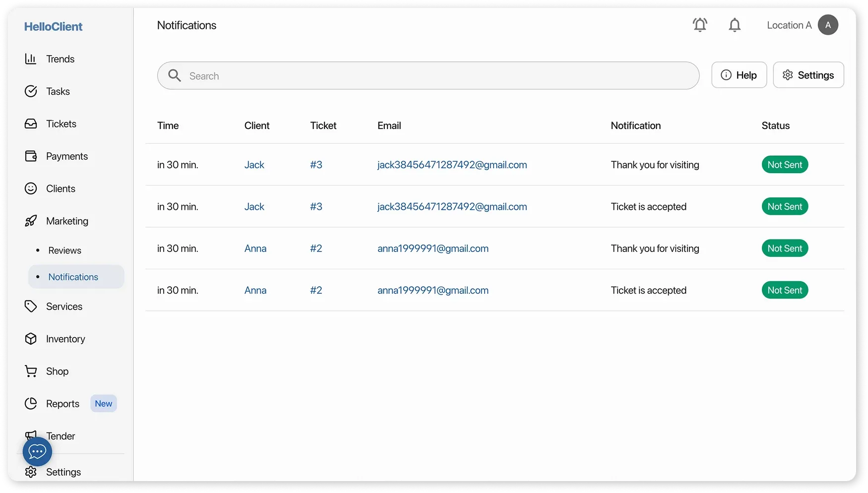Click the Help button
Image resolution: width=868 pixels, height=493 pixels.
739,75
